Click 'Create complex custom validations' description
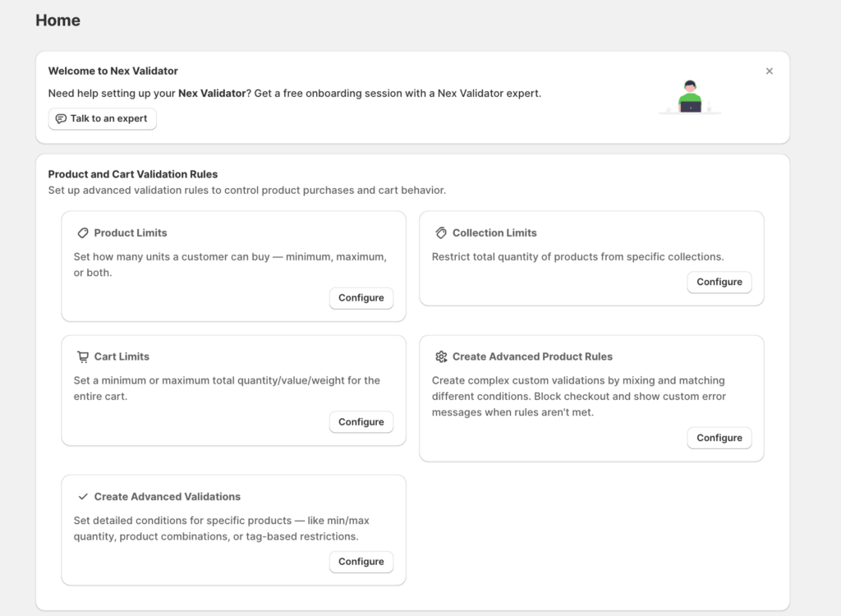Screen dimensions: 841x616 [579, 397]
